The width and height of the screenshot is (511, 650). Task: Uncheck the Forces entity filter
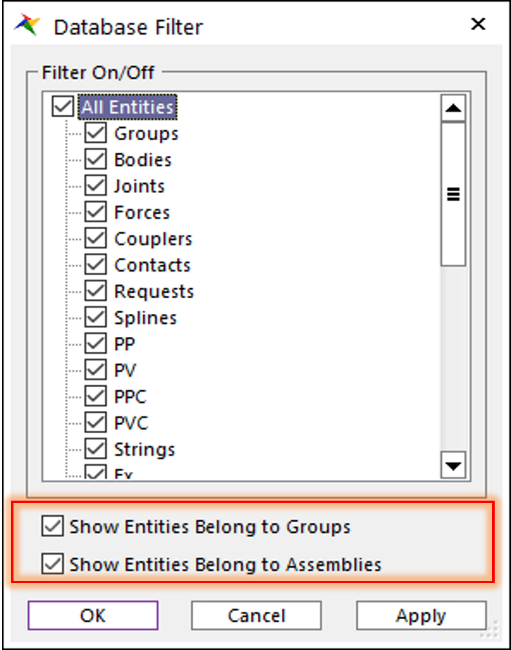coord(96,212)
